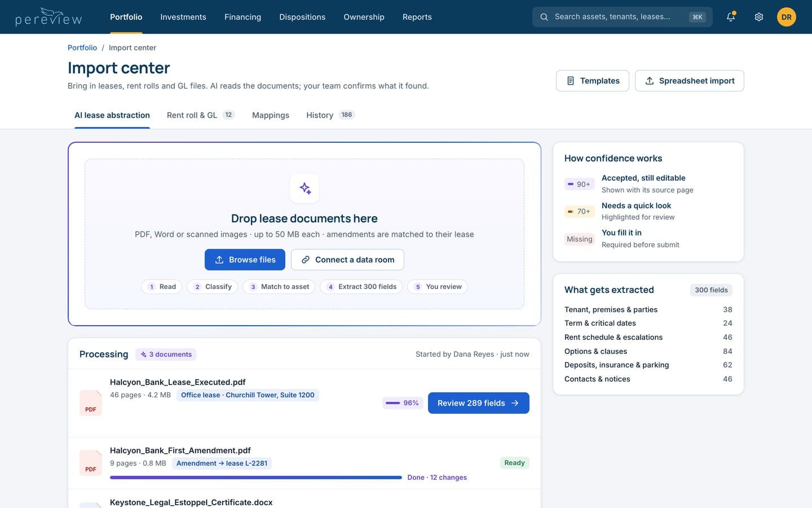812x508 pixels.
Task: Click the Ready status badge
Action: [x=514, y=463]
